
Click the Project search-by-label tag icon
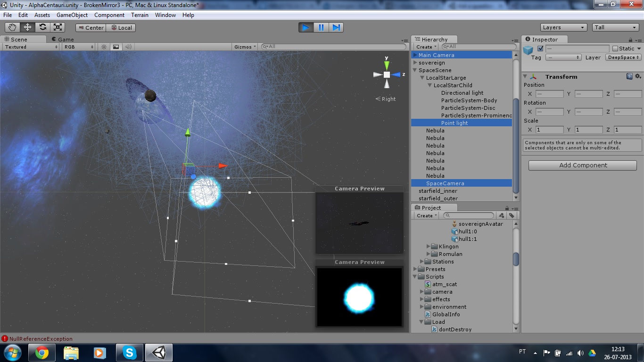(x=512, y=215)
